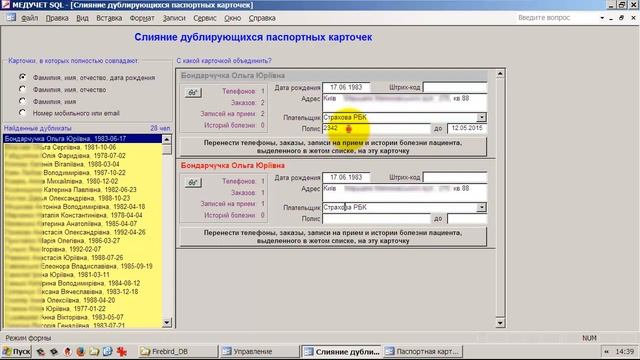This screenshot has width=640, height=360.
Task: Click the empty Полис field in second card
Action: click(376, 219)
